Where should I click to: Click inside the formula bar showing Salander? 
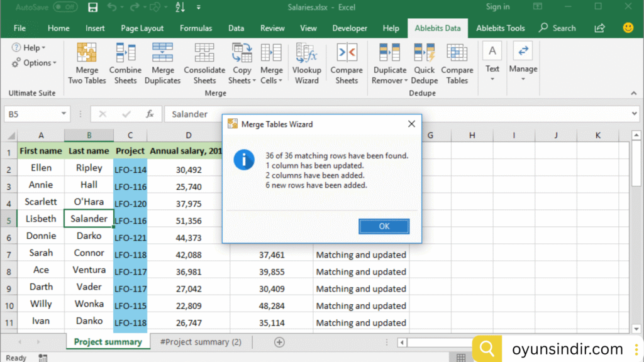(396, 114)
